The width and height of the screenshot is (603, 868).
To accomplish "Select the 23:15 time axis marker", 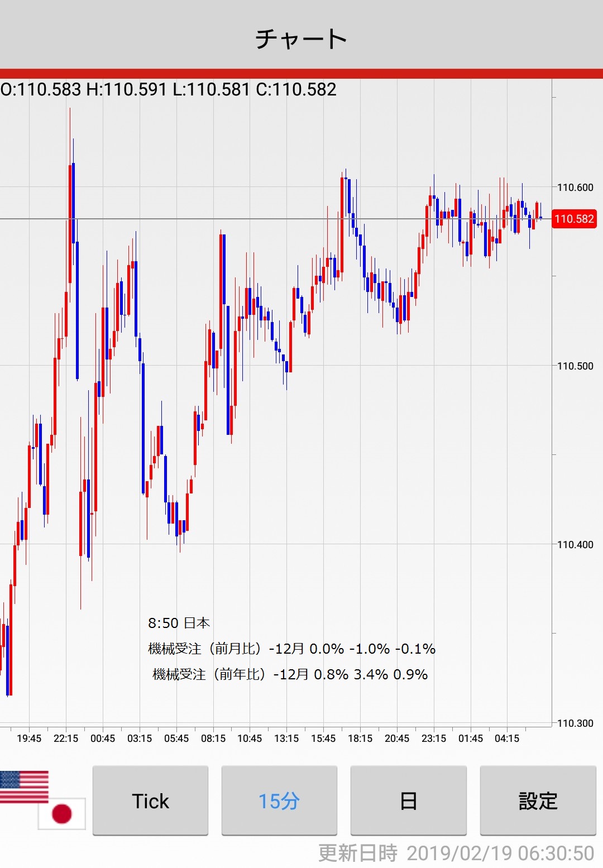I will (x=434, y=738).
